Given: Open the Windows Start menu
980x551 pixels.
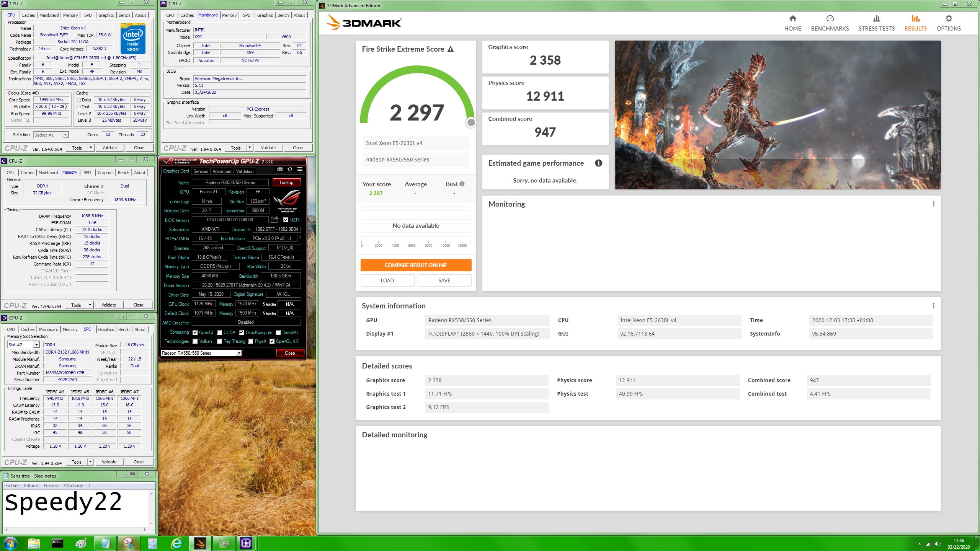Looking at the screenshot, I should [10, 543].
